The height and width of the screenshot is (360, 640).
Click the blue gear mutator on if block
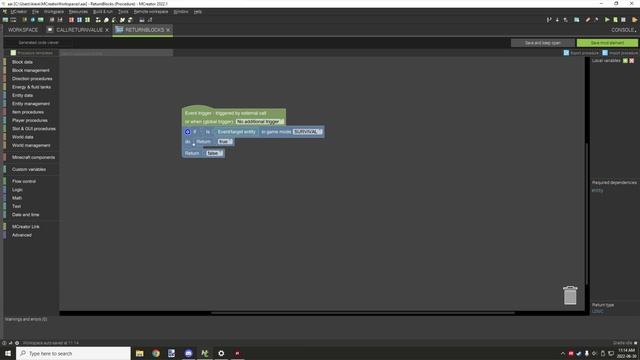[x=188, y=132]
